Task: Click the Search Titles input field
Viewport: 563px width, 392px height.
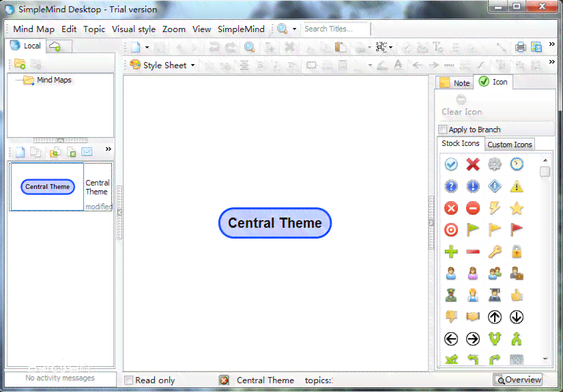Action: click(335, 29)
